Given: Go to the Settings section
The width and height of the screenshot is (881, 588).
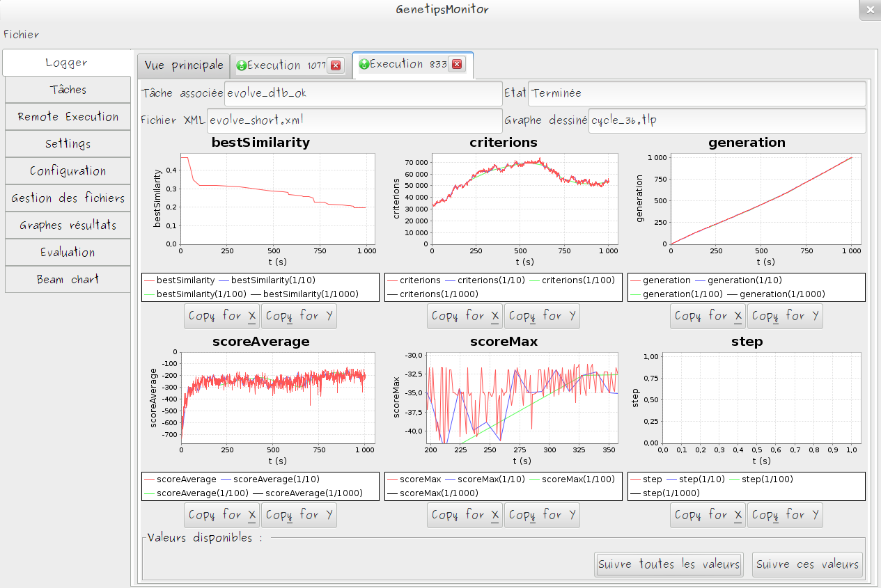Looking at the screenshot, I should (x=68, y=144).
